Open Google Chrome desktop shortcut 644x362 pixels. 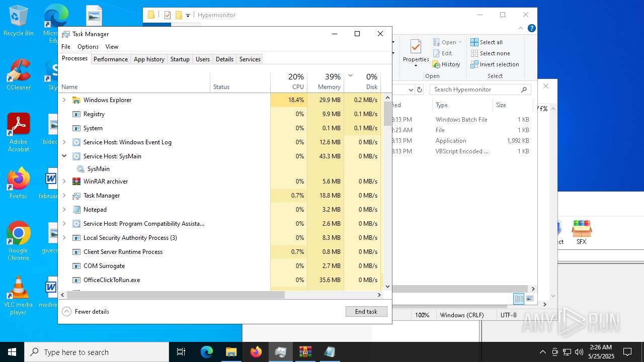click(18, 241)
